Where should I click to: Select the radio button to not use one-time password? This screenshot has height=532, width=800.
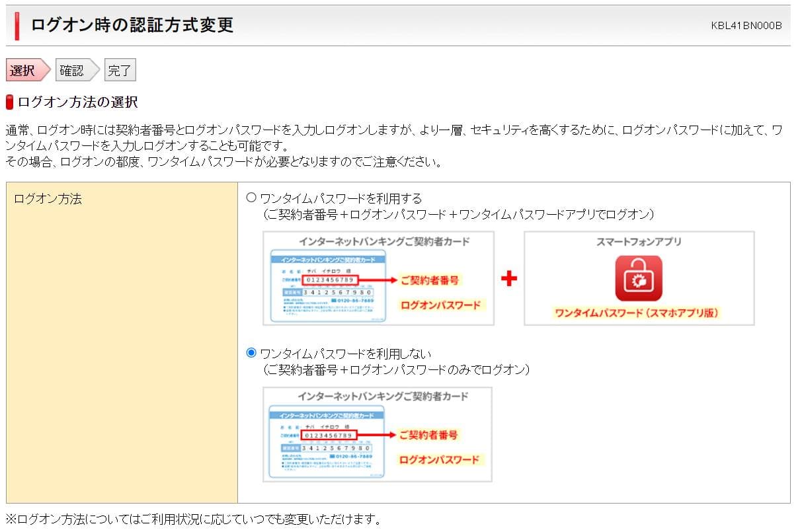[x=251, y=353]
